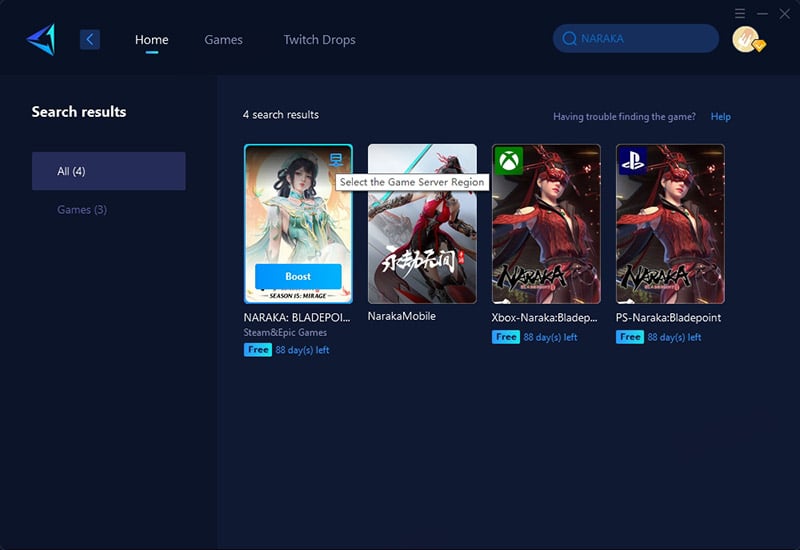
Task: Click Free badge under Xbox-Naraka
Action: [x=506, y=337]
